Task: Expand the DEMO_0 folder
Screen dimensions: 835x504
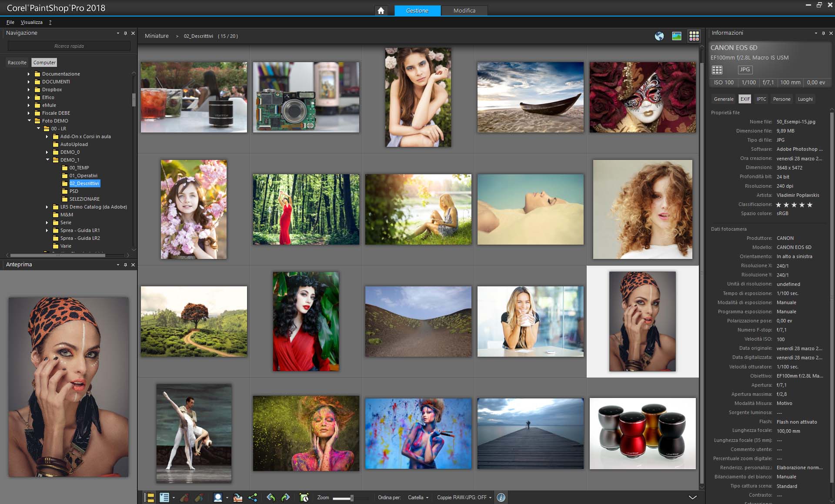Action: (x=47, y=152)
